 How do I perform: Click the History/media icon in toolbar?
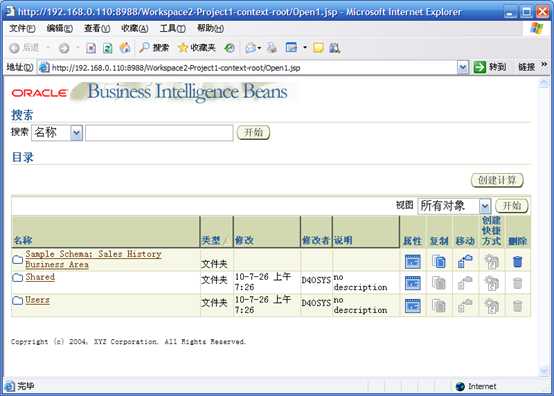[230, 48]
